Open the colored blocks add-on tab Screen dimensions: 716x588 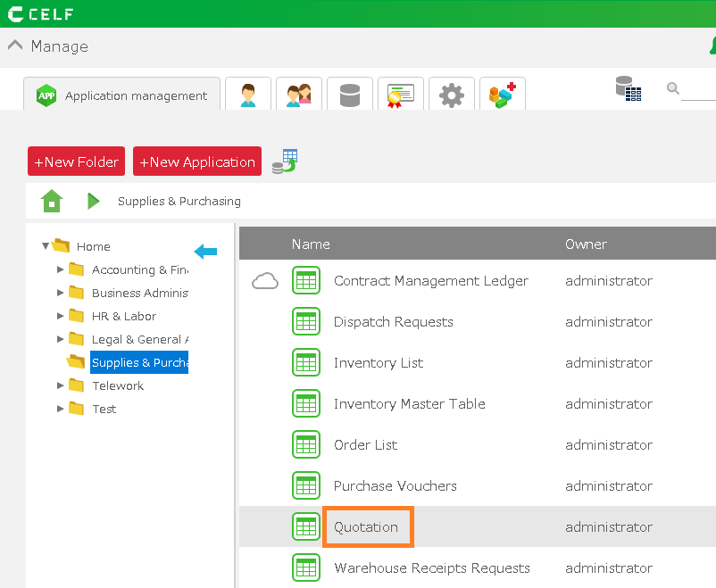click(x=502, y=95)
